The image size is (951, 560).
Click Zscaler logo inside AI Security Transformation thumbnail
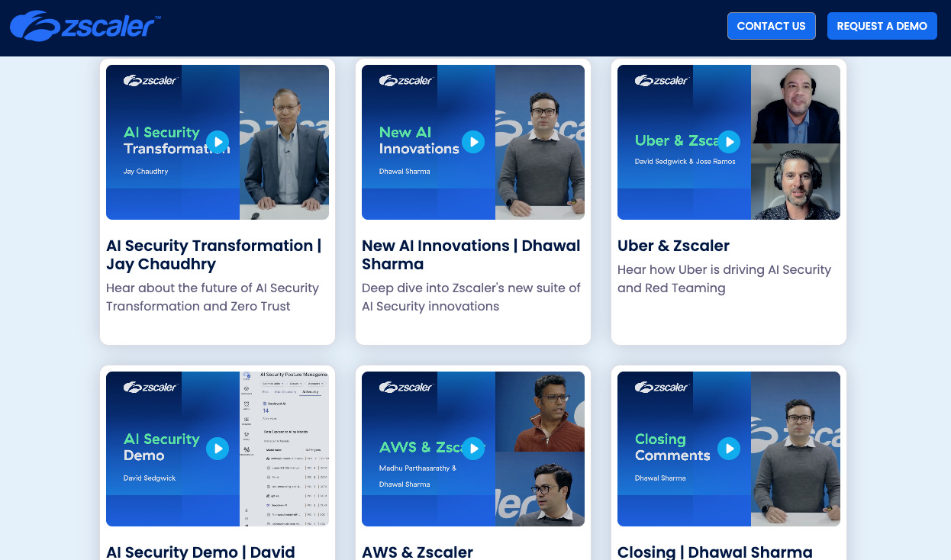pos(150,80)
